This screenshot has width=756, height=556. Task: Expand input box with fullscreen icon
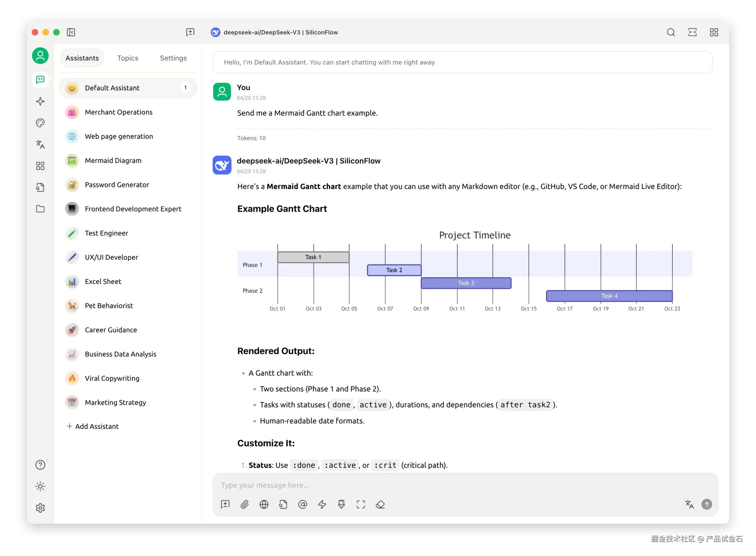pos(361,504)
